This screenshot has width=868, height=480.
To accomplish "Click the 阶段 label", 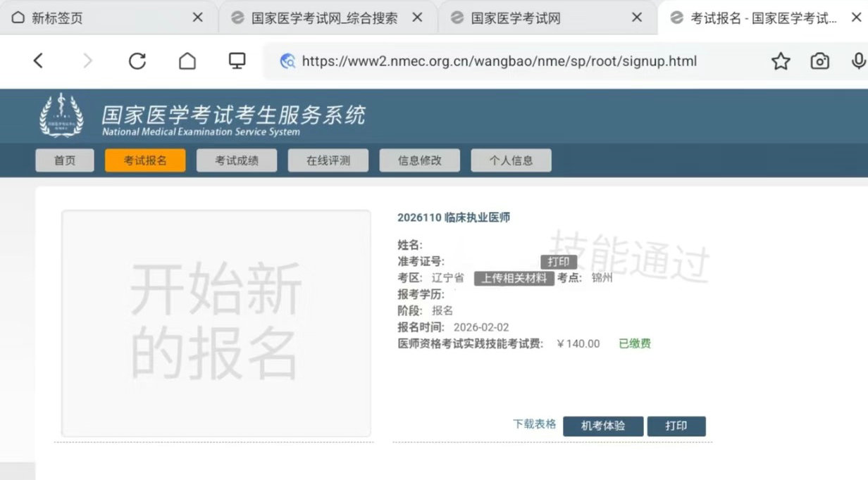I will pos(411,310).
